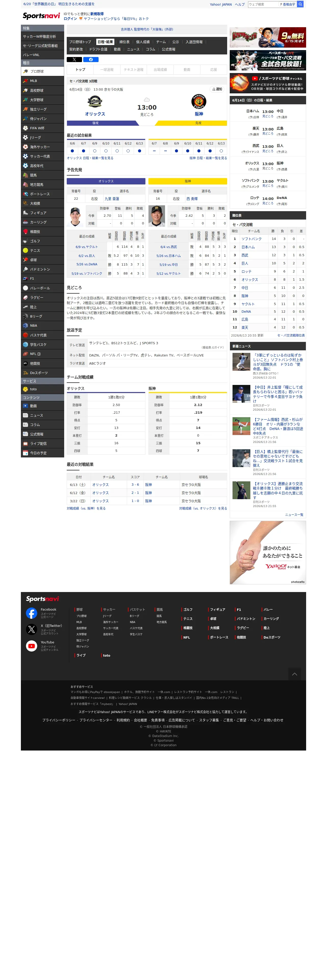This screenshot has height=980, width=327.
Task: Open the セ・パ交流戦 全試合見放題 banner
Action: [x=268, y=60]
